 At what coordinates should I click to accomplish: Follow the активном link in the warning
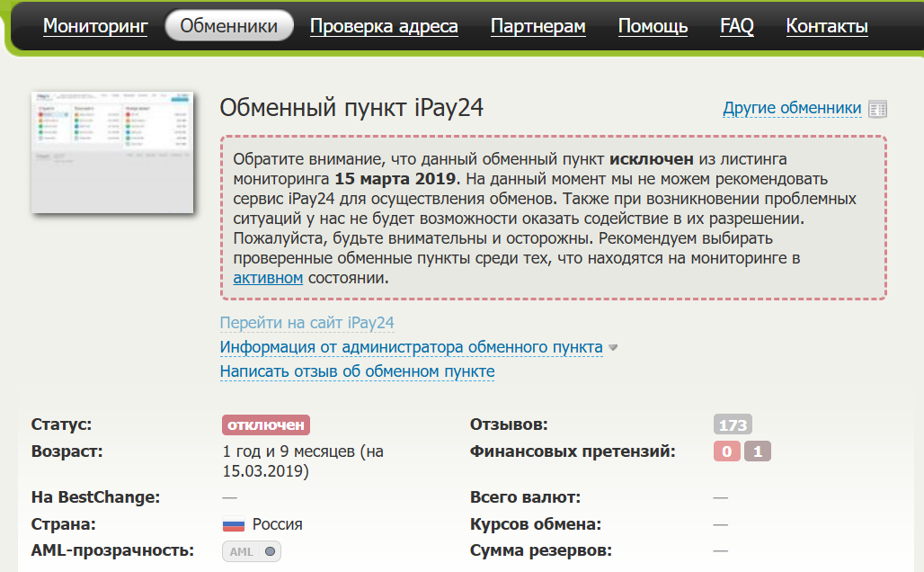click(x=268, y=278)
